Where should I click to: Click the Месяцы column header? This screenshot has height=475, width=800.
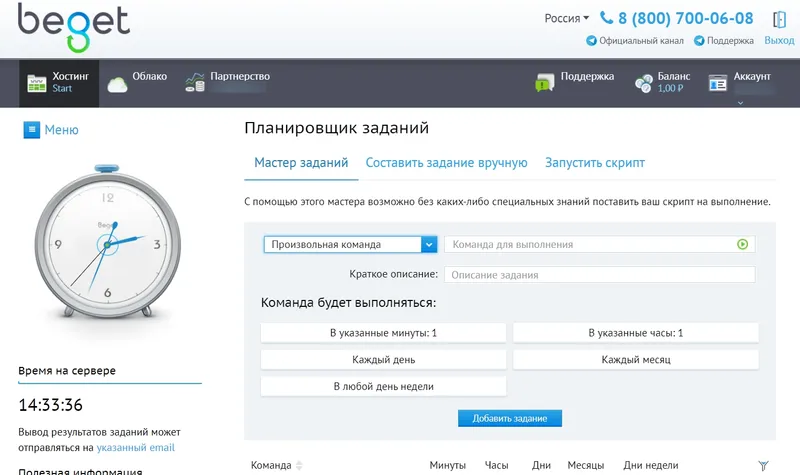pyautogui.click(x=586, y=465)
